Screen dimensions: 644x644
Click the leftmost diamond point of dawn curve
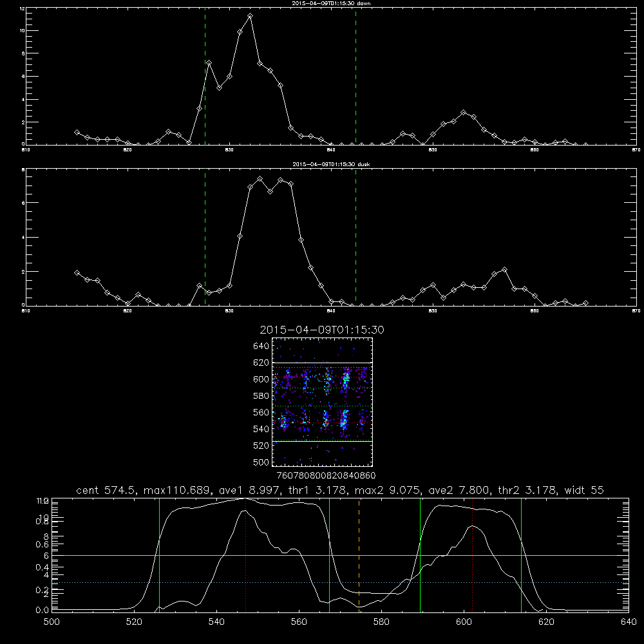click(x=77, y=132)
